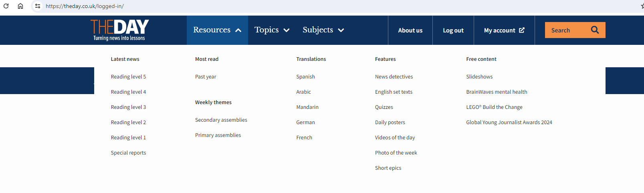
Task: Open Reading level 5 news
Action: click(128, 76)
